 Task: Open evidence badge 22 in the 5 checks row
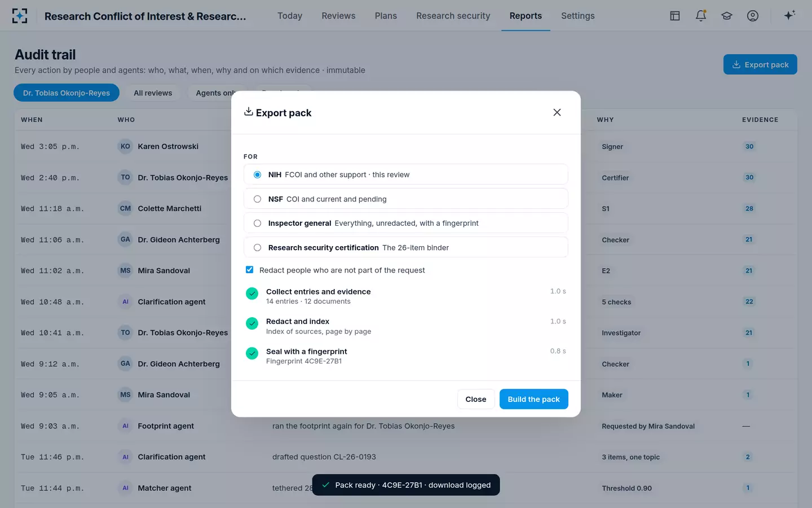point(749,301)
